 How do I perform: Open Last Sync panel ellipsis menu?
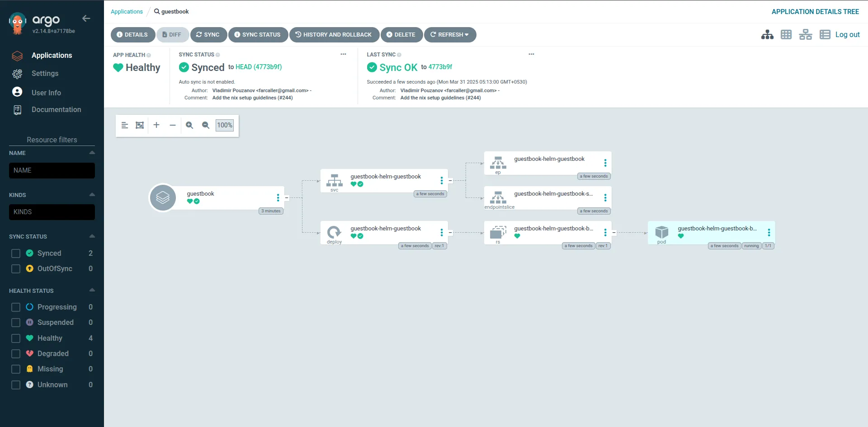click(x=531, y=54)
